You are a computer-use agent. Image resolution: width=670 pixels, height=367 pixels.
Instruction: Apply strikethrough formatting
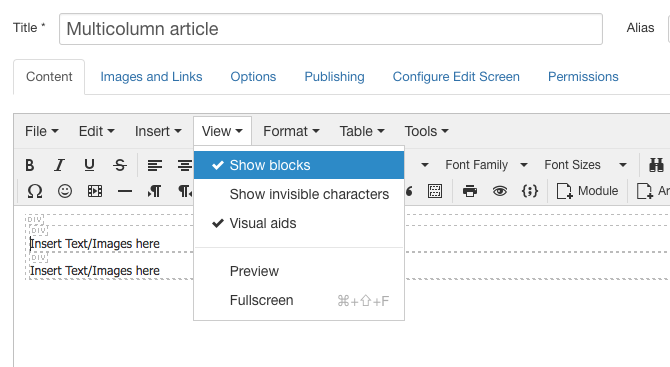tap(120, 165)
